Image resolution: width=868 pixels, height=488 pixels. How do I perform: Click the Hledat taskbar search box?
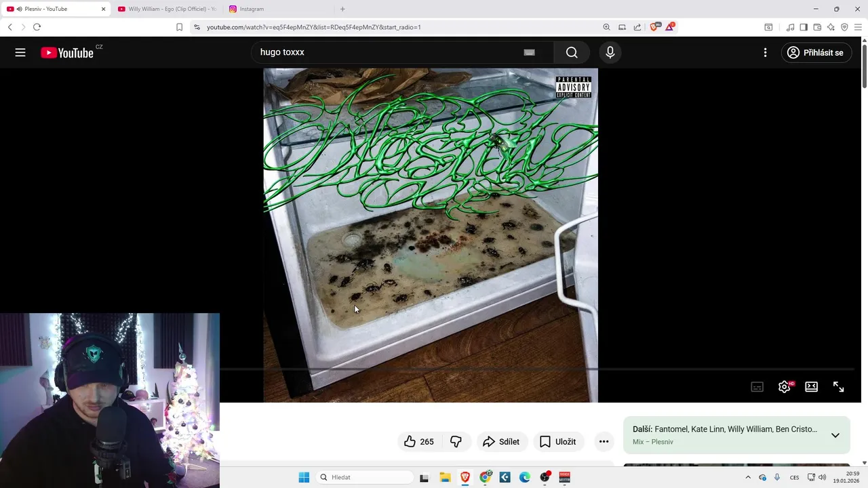[x=365, y=477]
